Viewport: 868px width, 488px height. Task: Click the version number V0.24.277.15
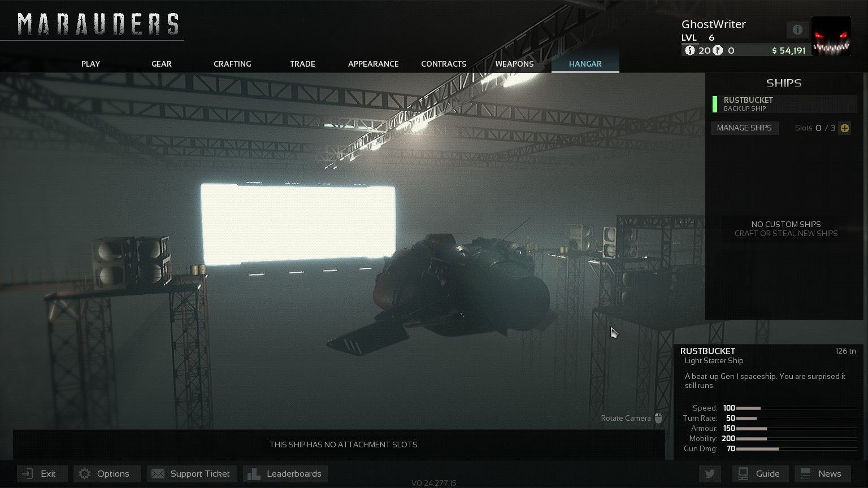(434, 483)
